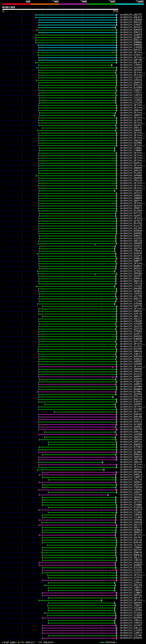
Task: Open hit UniRef100_Q9LPL5
Action: [x=131, y=17]
